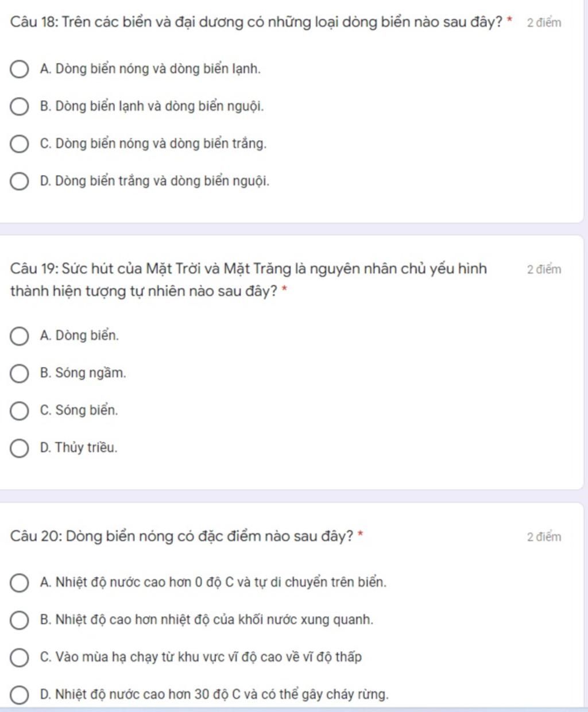Click the label text Sóng ngầm
The height and width of the screenshot is (712, 588).
pyautogui.click(x=91, y=373)
